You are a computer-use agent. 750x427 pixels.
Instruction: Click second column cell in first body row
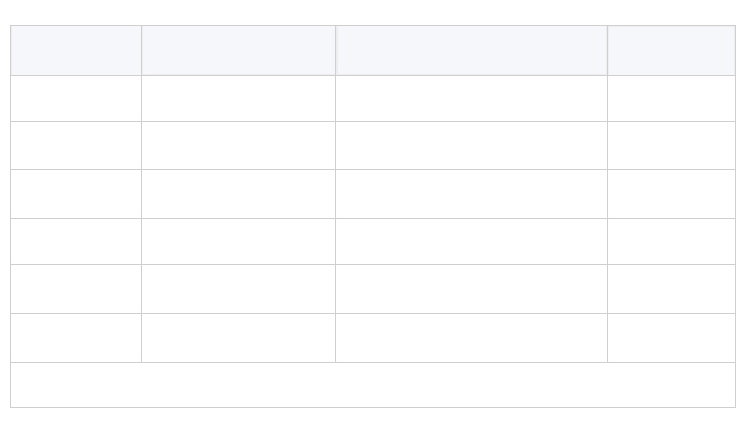(x=239, y=99)
